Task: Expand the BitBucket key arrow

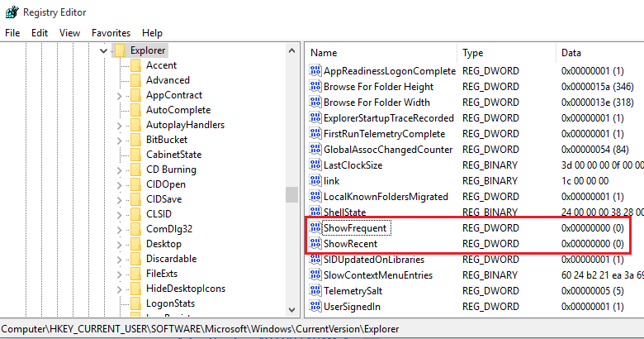Action: 119,141
